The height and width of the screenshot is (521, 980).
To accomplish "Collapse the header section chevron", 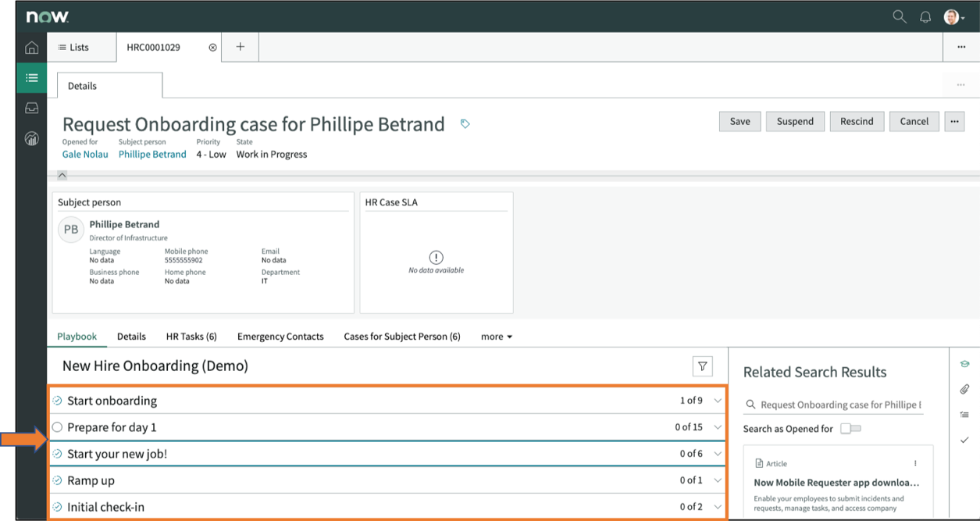I will click(x=62, y=176).
